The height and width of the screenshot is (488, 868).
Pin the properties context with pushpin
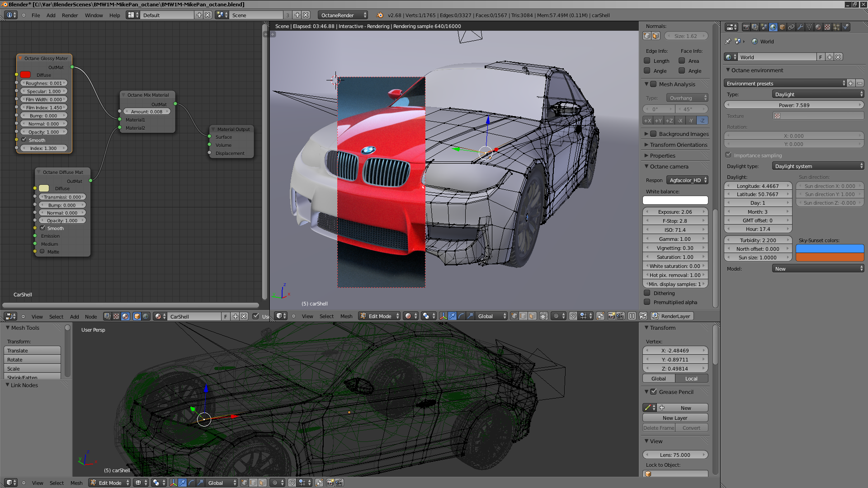point(728,42)
